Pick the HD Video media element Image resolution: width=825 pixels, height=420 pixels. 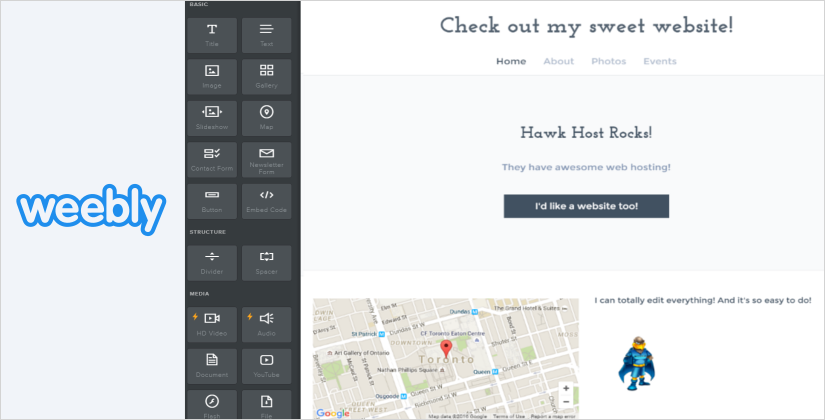(x=212, y=324)
